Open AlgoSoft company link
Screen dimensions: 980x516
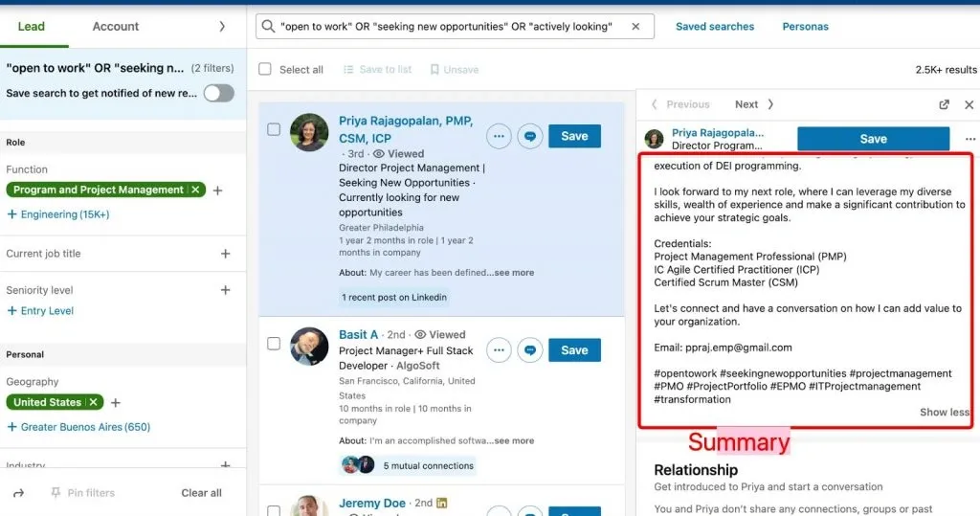[x=418, y=366]
